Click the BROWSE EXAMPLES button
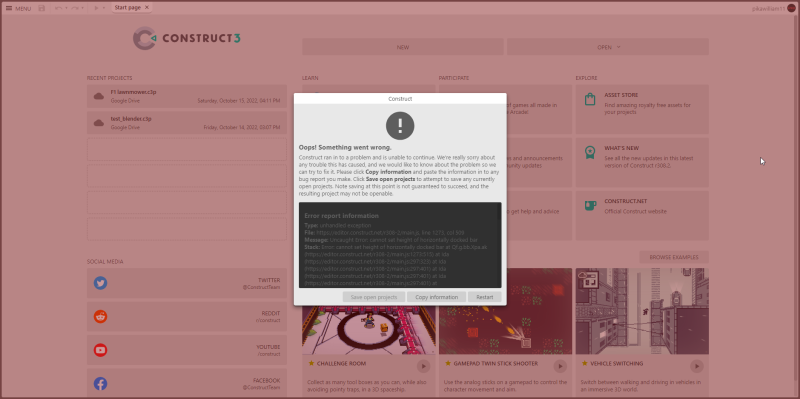This screenshot has width=800, height=399. (x=674, y=257)
